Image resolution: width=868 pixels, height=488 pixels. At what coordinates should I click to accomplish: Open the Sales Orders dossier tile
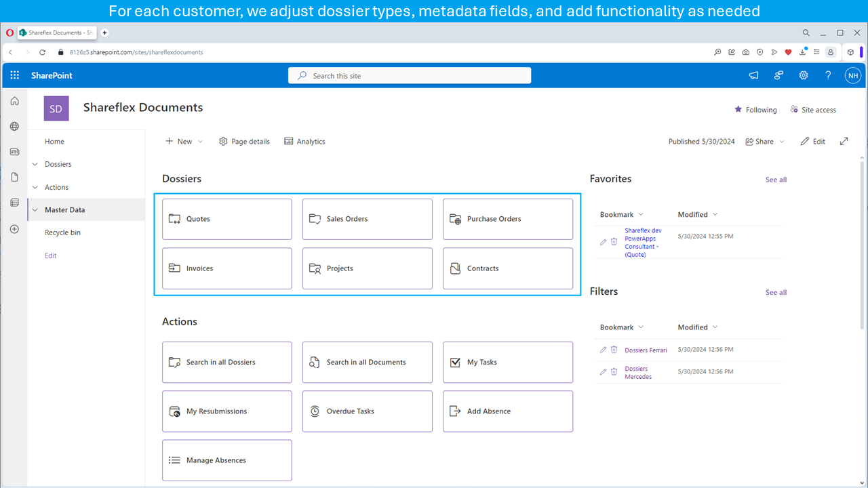click(368, 219)
